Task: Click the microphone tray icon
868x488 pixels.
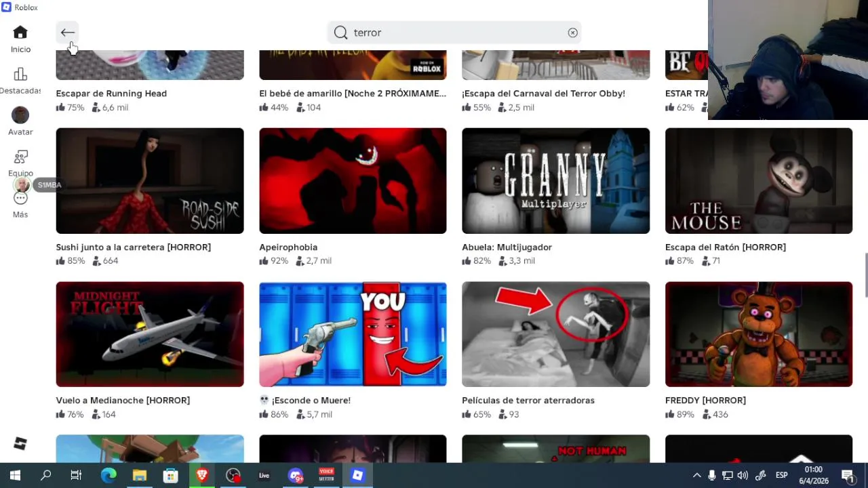Action: (711, 476)
